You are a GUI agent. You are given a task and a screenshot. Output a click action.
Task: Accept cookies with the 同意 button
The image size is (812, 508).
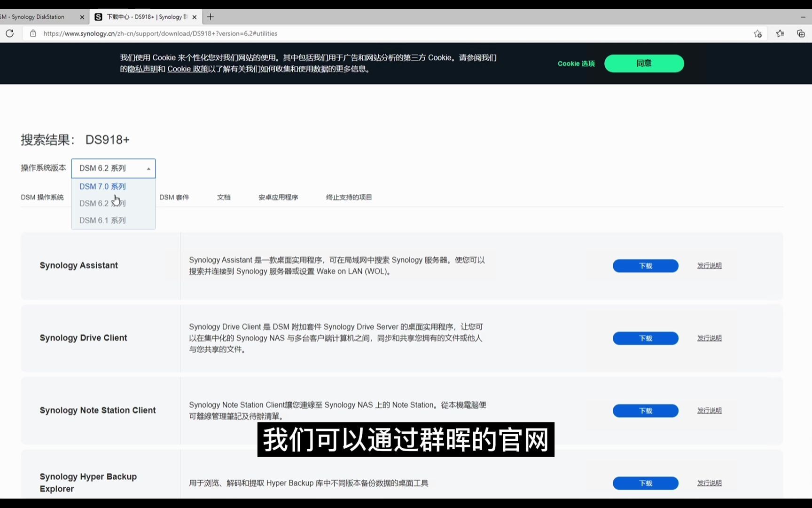click(644, 63)
